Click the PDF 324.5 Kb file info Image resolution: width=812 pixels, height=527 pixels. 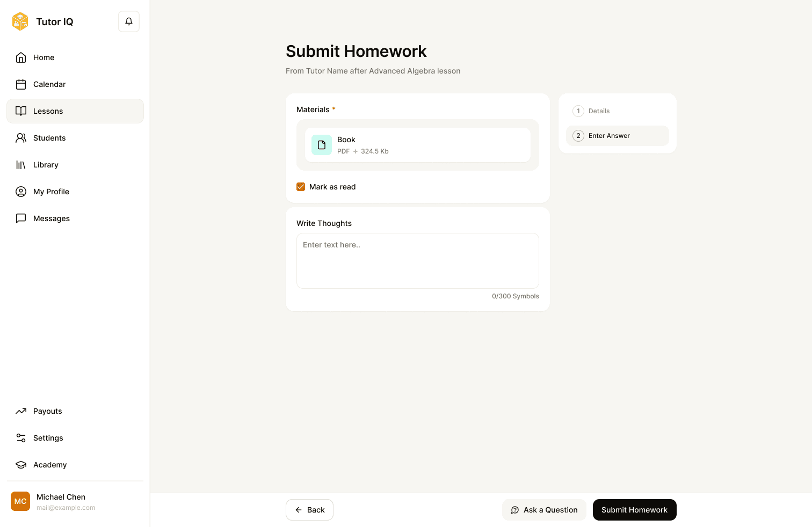363,151
